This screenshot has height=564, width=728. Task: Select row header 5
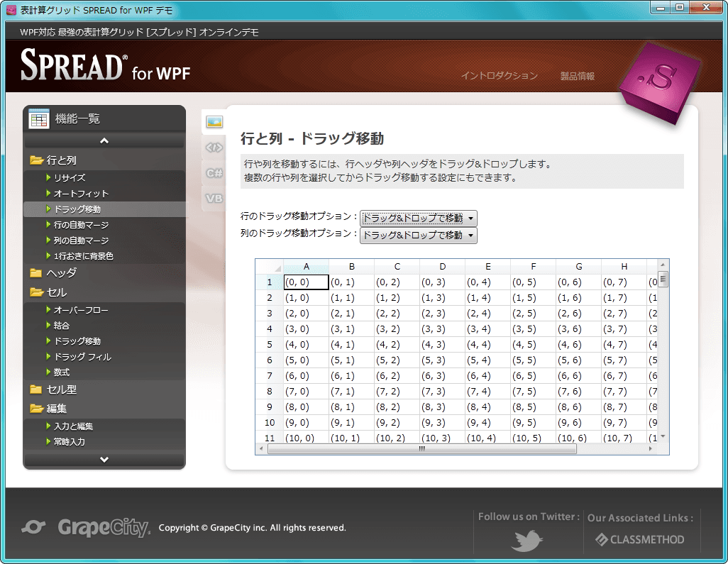270,345
